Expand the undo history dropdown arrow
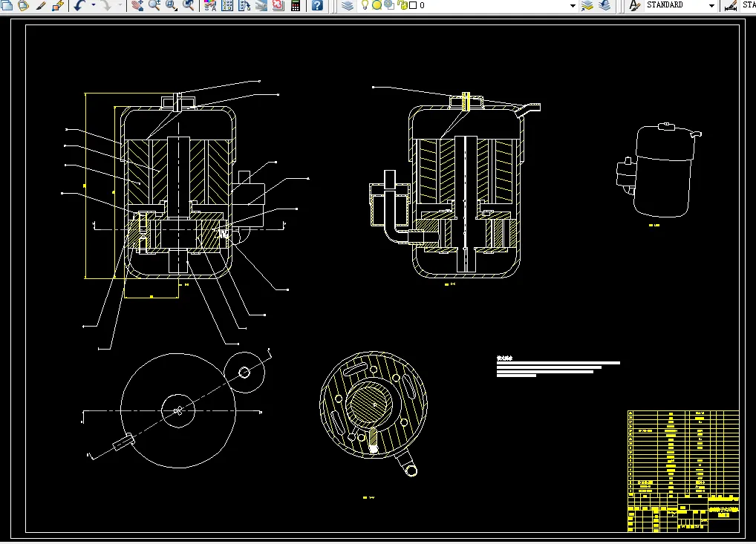 pyautogui.click(x=94, y=5)
